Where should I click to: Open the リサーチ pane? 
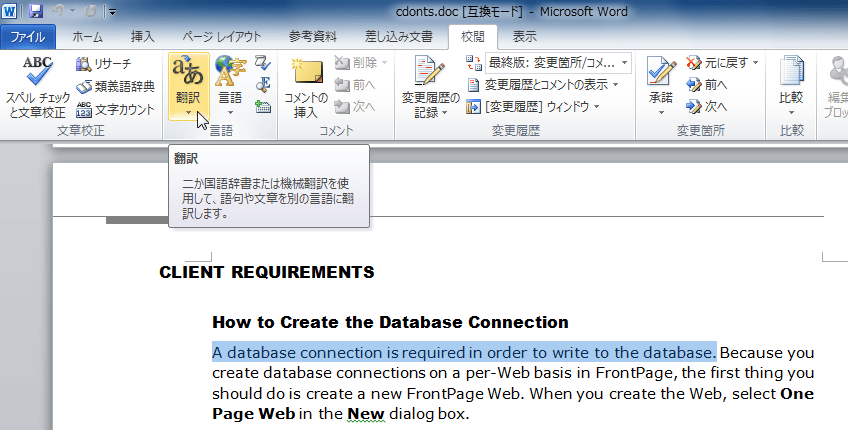(104, 64)
